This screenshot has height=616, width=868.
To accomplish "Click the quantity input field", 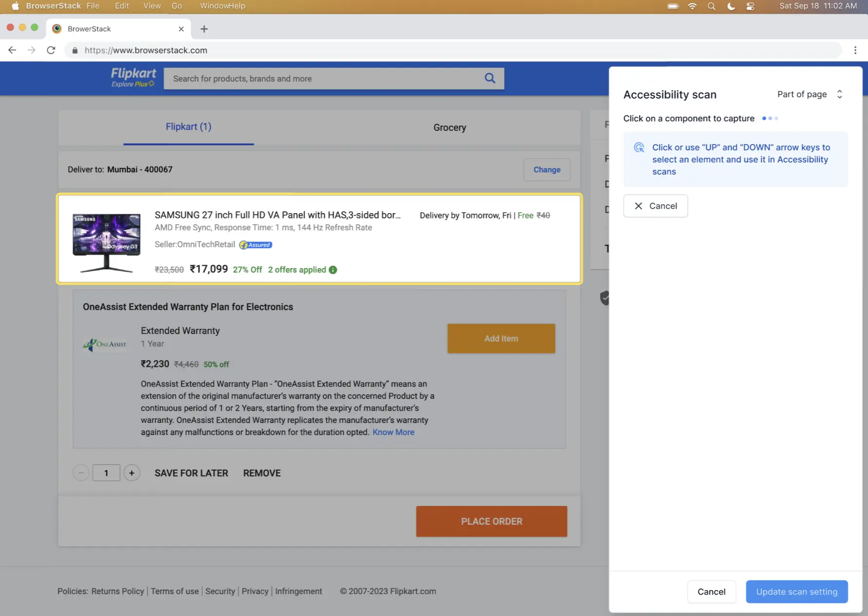I will (106, 472).
